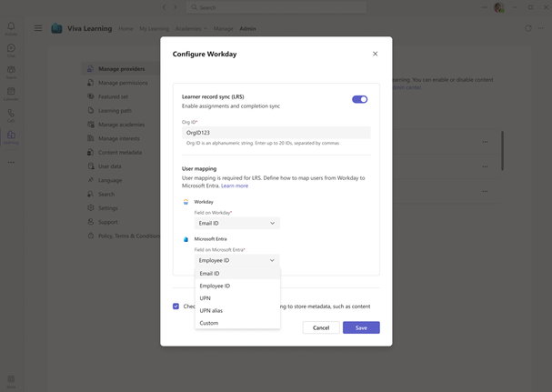Choose Custom option in dropdown list
Screen dimensions: 552x392
tap(237, 323)
